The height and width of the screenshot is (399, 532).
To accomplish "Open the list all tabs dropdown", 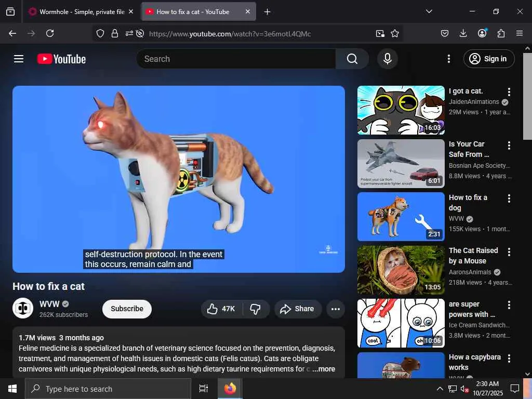I will tap(429, 11).
